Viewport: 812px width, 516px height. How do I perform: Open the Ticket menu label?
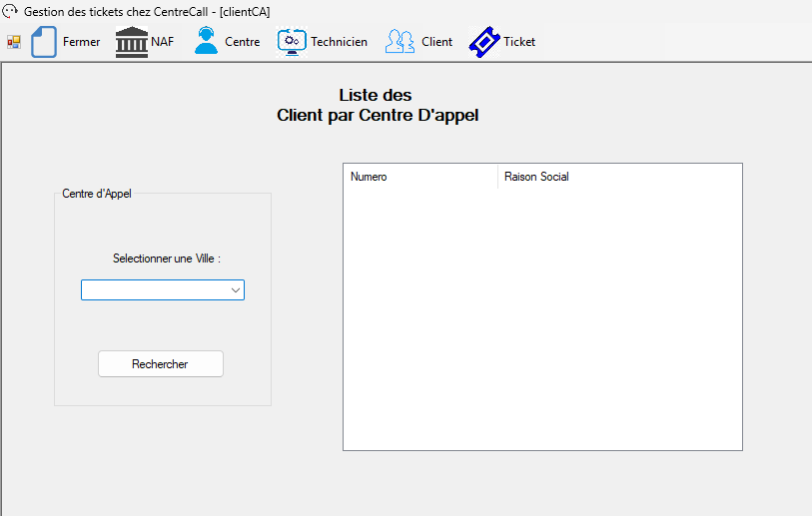(519, 42)
